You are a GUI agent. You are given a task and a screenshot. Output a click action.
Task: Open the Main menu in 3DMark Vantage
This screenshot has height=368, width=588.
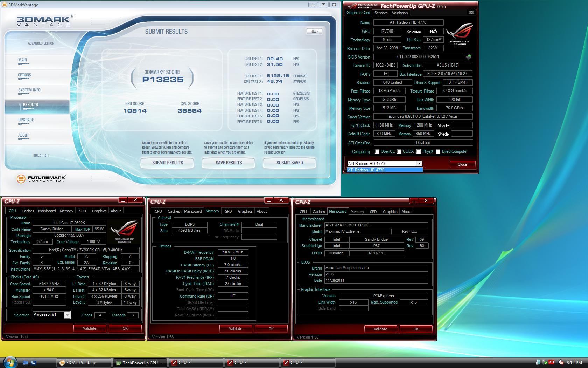coord(23,60)
